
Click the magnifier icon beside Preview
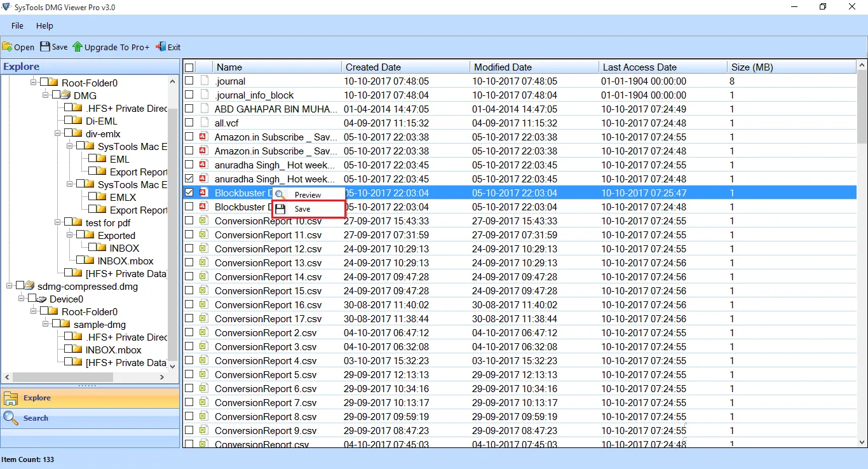(x=280, y=193)
